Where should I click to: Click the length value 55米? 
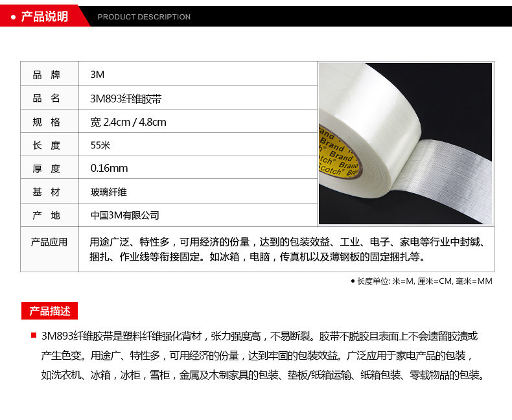100,145
